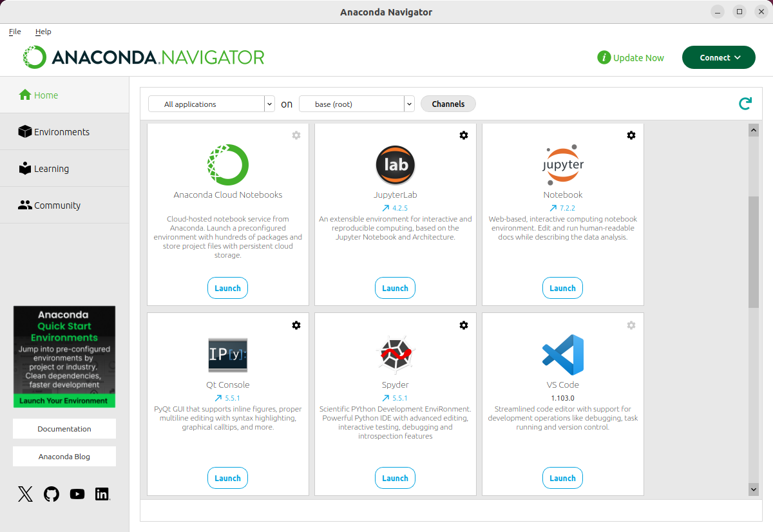Open the GitHub social icon
The height and width of the screenshot is (532, 773).
(x=51, y=494)
